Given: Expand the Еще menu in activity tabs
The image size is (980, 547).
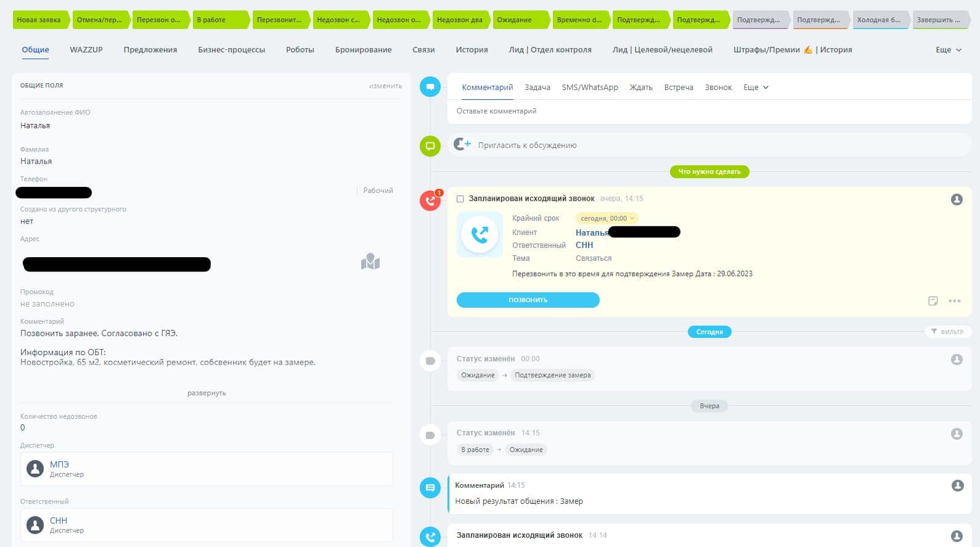Looking at the screenshot, I should [x=756, y=88].
